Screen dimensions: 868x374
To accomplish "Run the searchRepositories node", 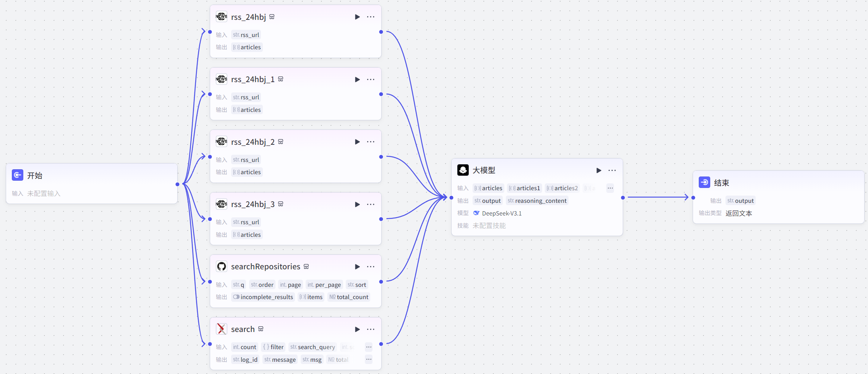I will pos(357,267).
